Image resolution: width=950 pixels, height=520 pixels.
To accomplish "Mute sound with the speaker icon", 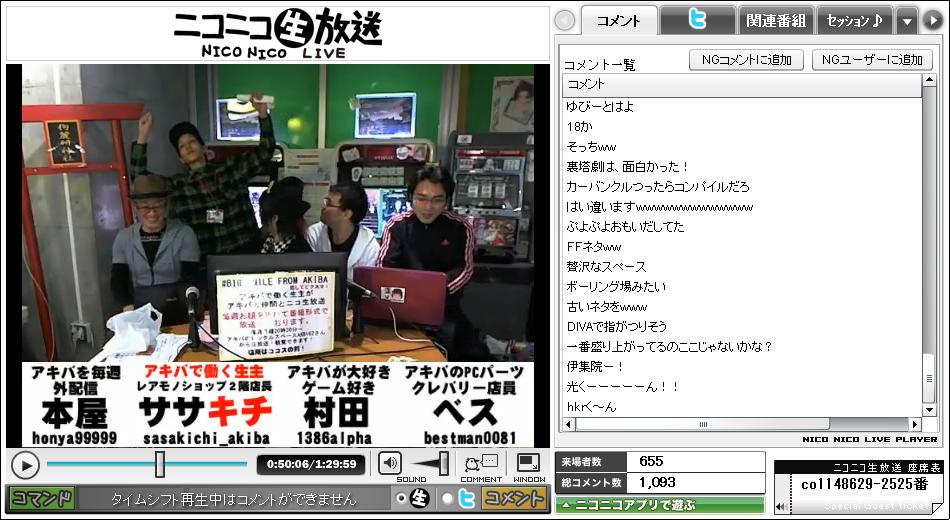I will pos(390,464).
